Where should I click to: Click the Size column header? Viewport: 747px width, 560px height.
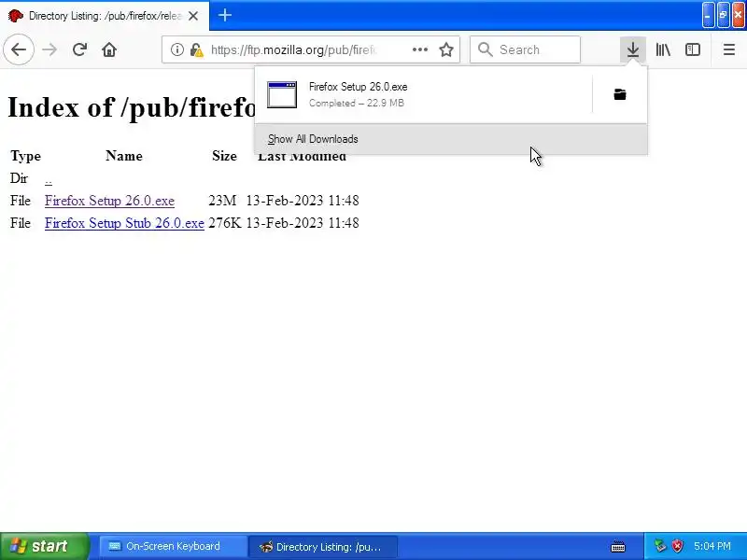point(224,156)
